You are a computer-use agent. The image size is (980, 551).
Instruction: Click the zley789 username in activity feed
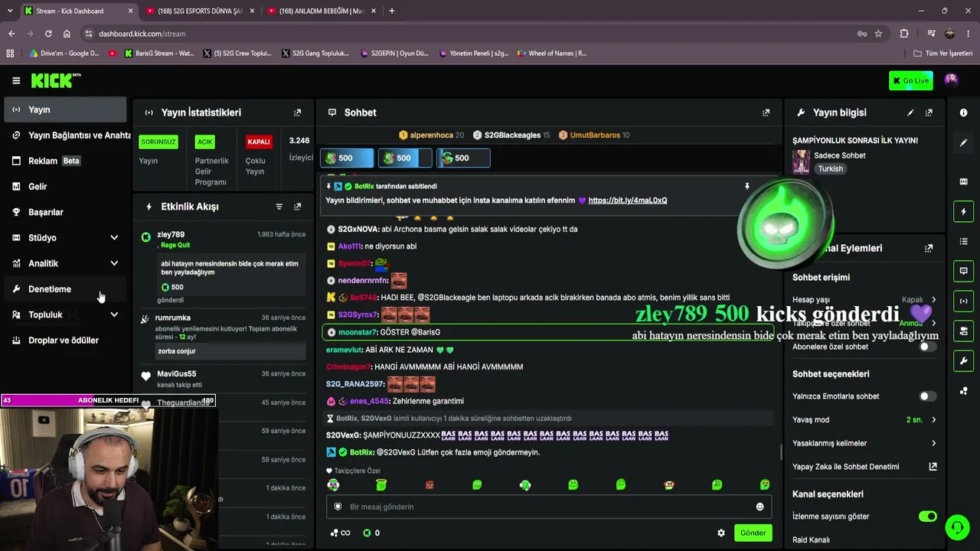click(171, 235)
